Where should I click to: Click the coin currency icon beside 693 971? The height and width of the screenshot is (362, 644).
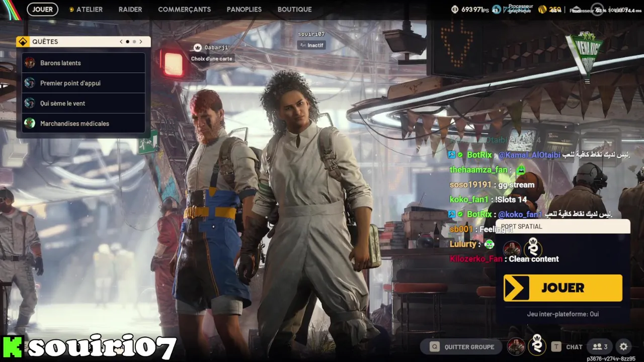click(x=455, y=10)
